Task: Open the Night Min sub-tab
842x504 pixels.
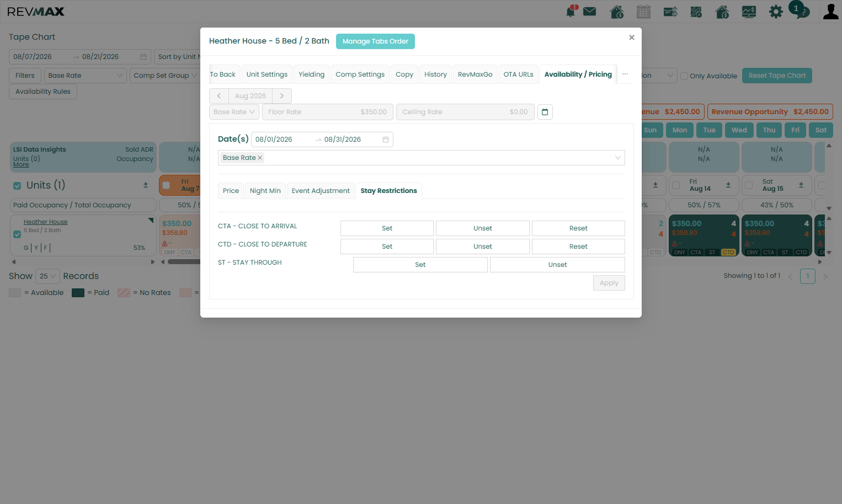Action: click(x=265, y=191)
